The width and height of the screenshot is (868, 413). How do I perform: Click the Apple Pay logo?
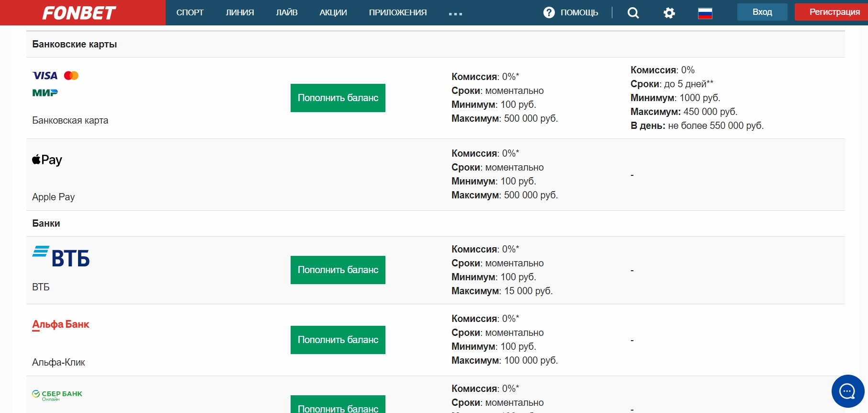pos(47,160)
